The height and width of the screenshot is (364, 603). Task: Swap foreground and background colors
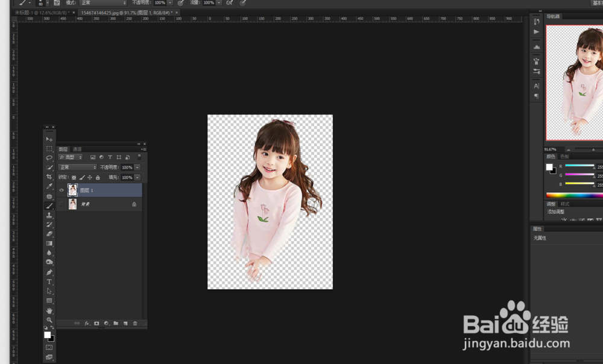[x=52, y=327]
